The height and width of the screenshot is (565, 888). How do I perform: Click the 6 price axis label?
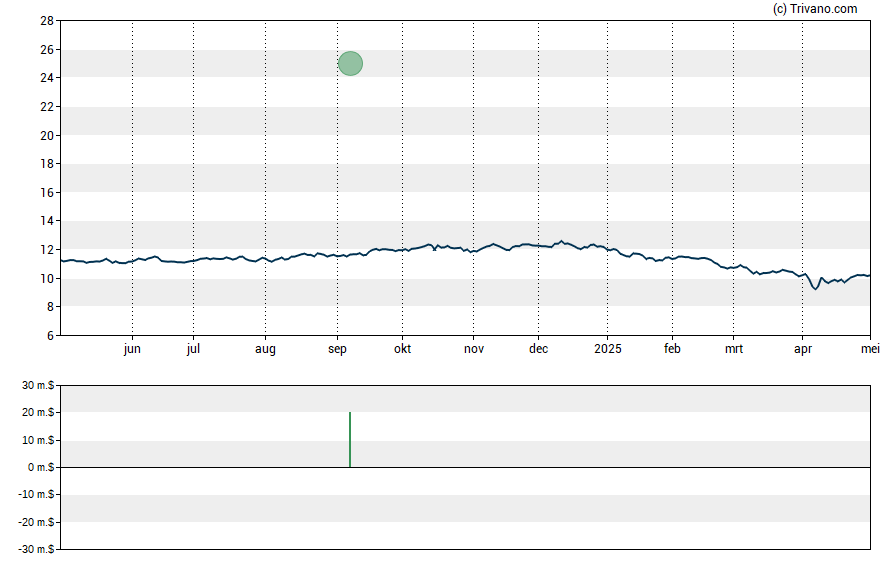click(50, 336)
